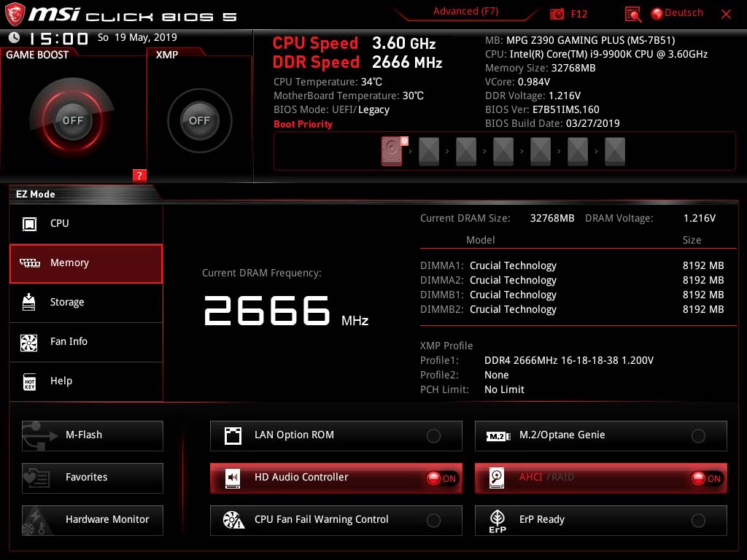Click the Help hotkey icon
The height and width of the screenshot is (560, 747).
point(29,381)
